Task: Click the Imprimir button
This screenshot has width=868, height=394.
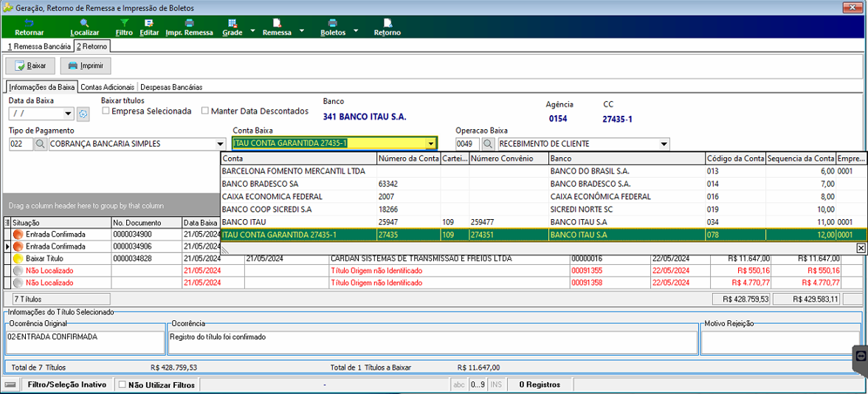Action: point(86,65)
